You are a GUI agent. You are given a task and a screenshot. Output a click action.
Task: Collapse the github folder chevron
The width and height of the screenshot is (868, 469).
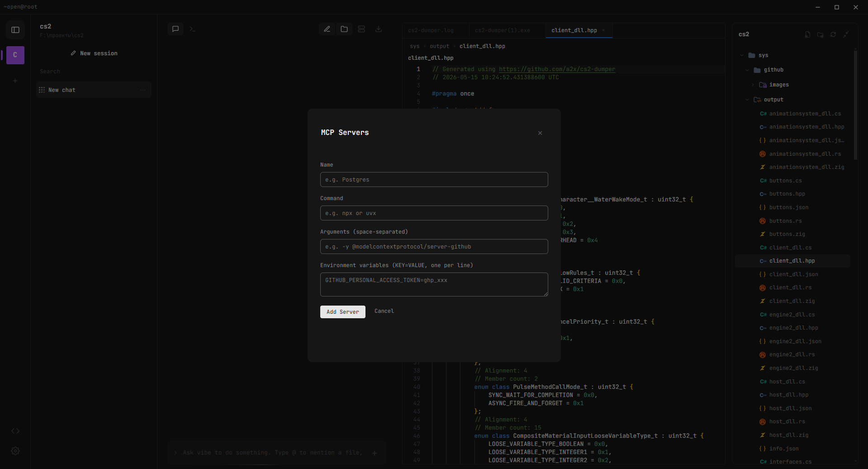point(747,70)
